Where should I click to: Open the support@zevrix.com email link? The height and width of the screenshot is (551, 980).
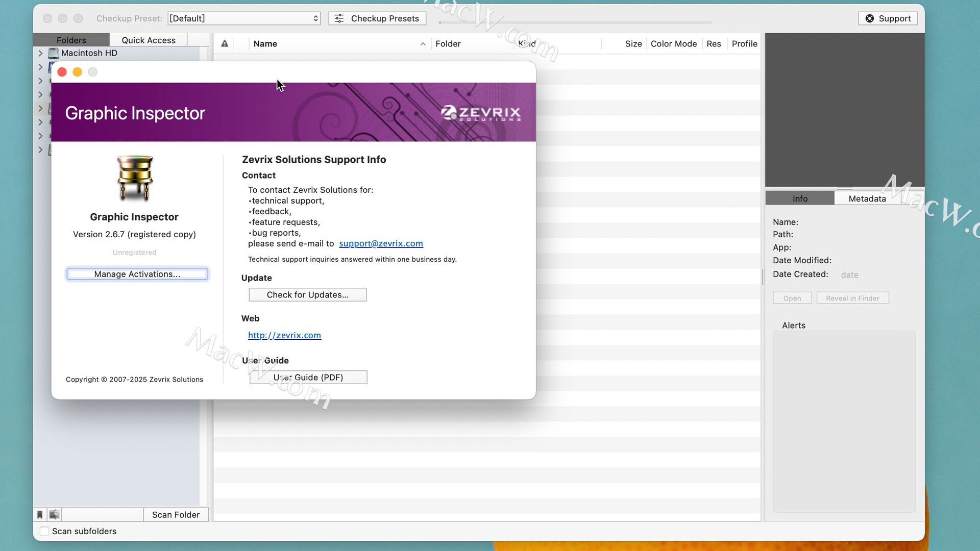click(381, 243)
